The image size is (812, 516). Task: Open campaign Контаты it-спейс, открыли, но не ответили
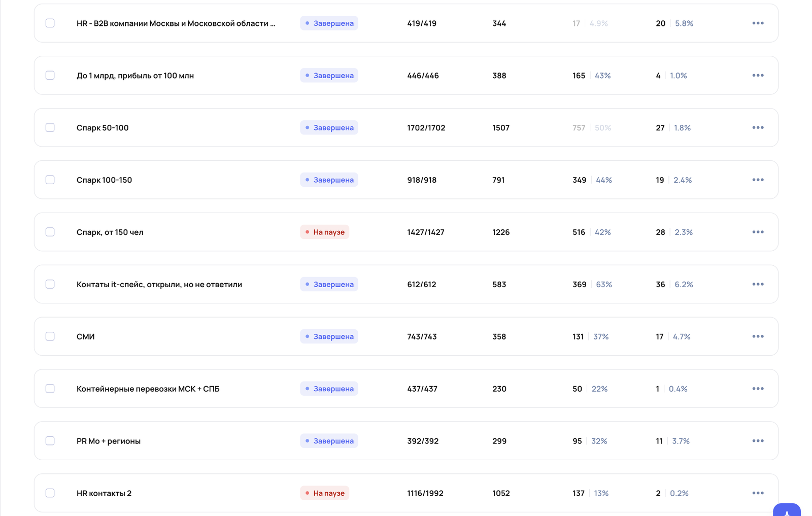159,284
